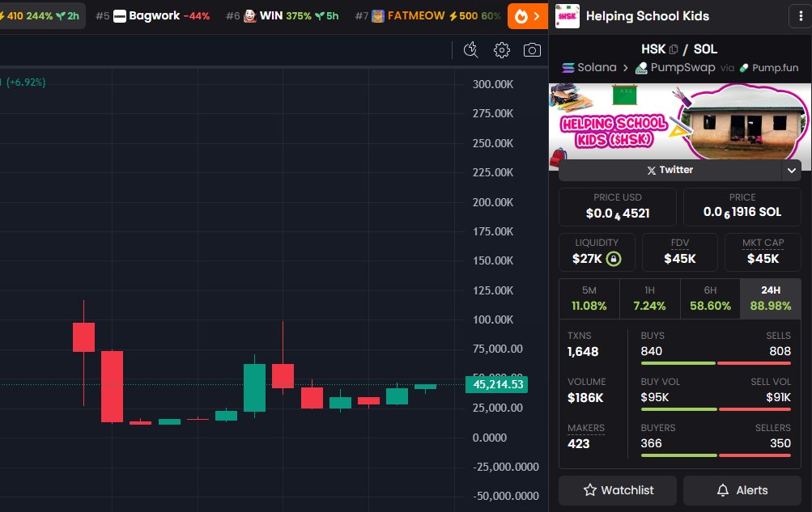This screenshot has height=512, width=812.
Task: Click the Solana chain link
Action: (589, 68)
